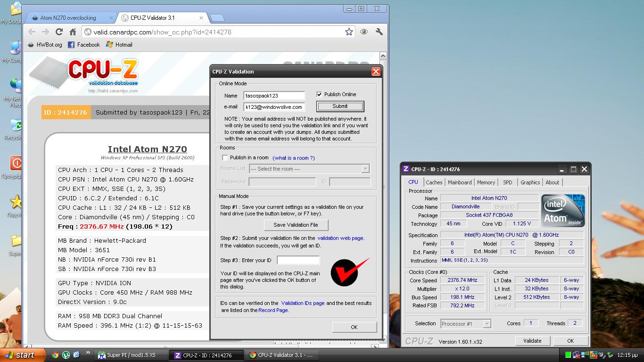Image resolution: width=644 pixels, height=362 pixels.
Task: Expand the quick launch overflow chevron
Action: coord(88,353)
